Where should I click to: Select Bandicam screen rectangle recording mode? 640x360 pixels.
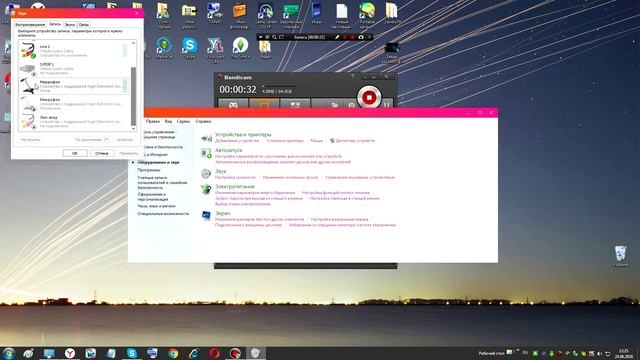[264, 104]
